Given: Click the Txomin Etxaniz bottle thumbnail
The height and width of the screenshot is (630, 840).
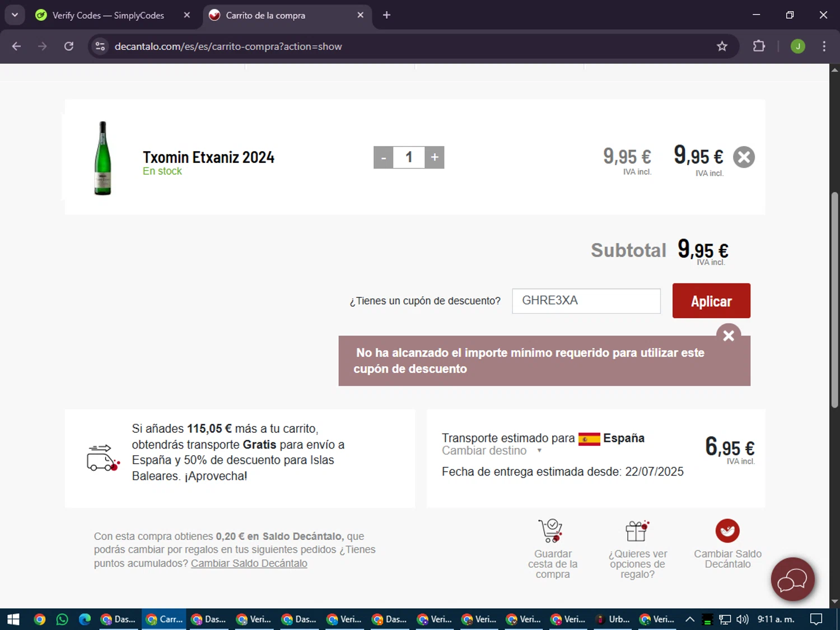Looking at the screenshot, I should 102,158.
